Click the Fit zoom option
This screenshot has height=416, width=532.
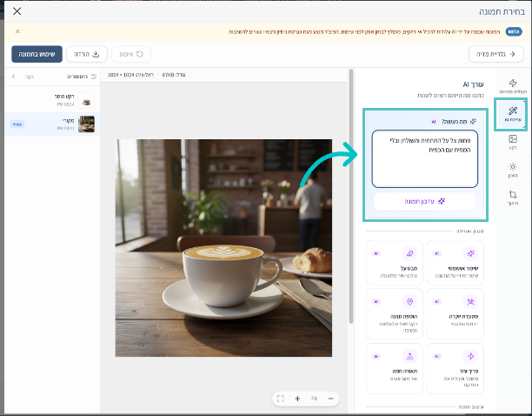pos(314,399)
